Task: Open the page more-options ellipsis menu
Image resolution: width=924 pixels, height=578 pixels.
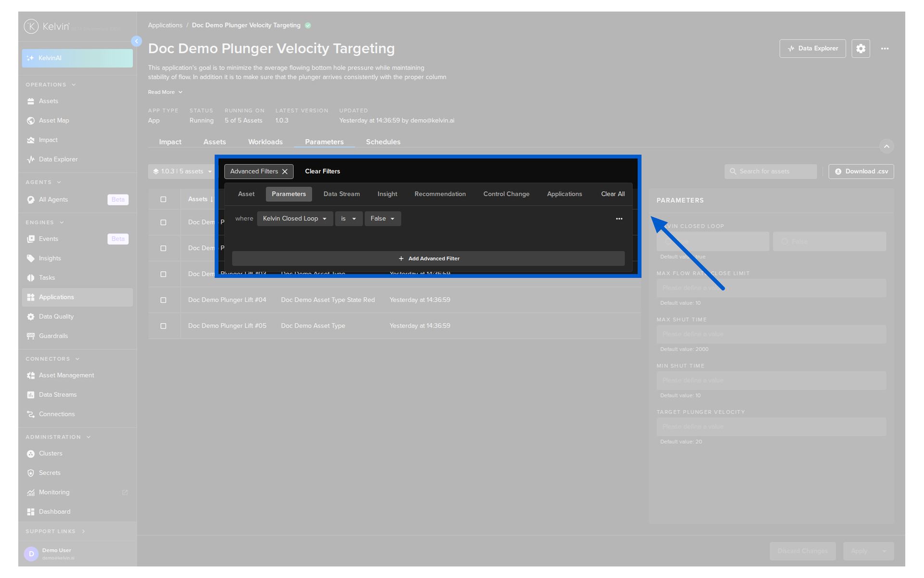Action: tap(885, 49)
